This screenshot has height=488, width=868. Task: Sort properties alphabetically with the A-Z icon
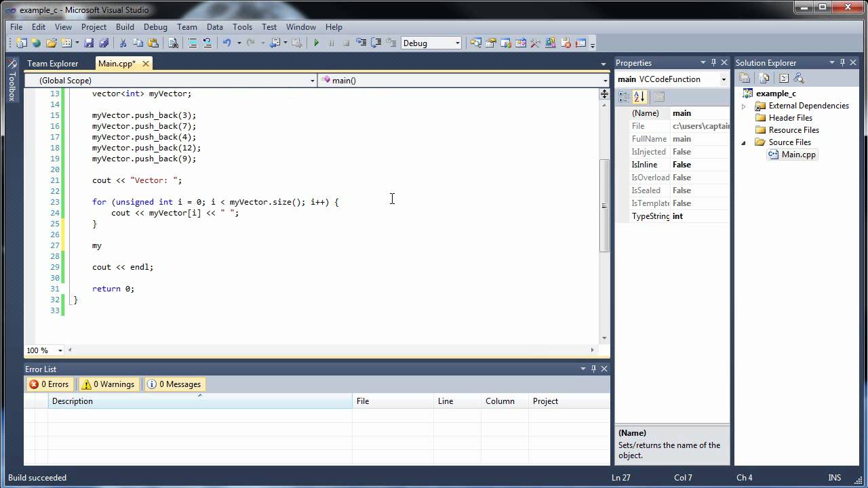pyautogui.click(x=639, y=97)
